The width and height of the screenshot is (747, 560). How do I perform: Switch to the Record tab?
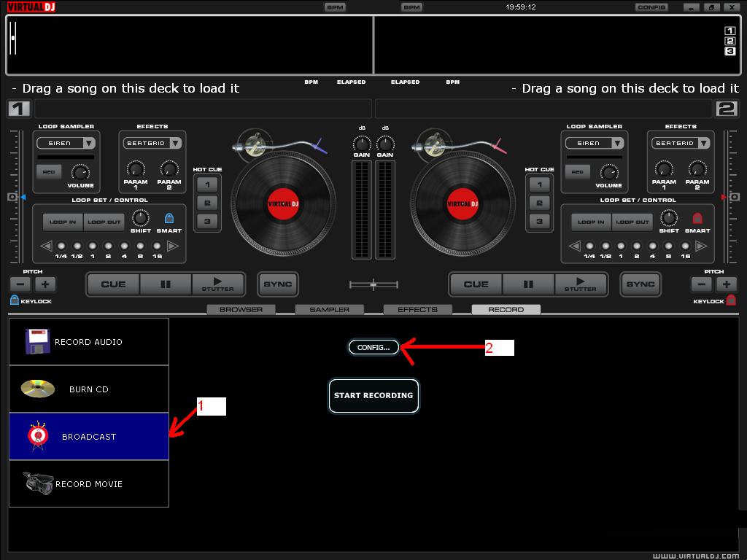(x=506, y=309)
